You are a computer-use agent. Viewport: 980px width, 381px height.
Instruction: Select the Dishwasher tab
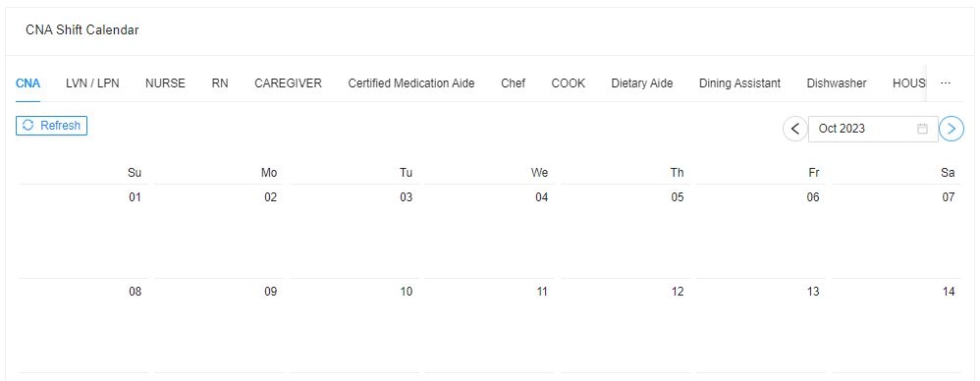pos(837,83)
